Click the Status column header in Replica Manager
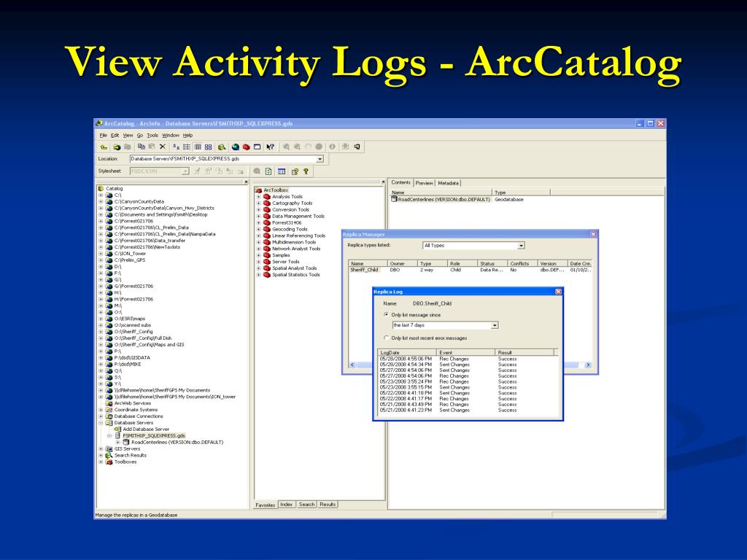The image size is (747, 560). click(x=492, y=263)
